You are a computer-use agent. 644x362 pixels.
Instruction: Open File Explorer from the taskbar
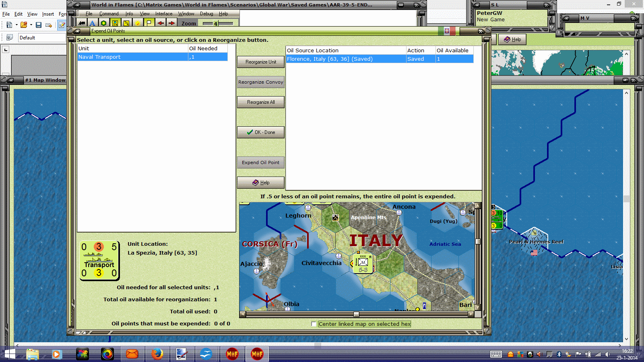coord(33,354)
